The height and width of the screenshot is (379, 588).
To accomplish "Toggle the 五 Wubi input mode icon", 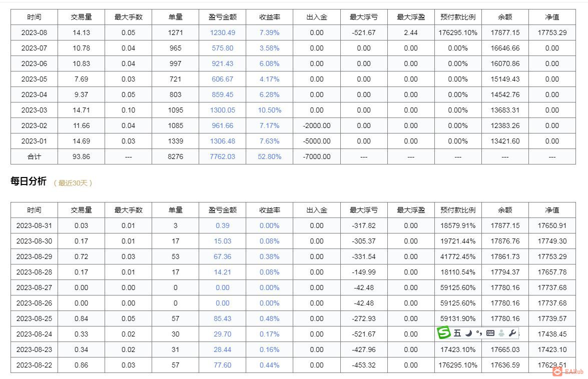I will [457, 333].
